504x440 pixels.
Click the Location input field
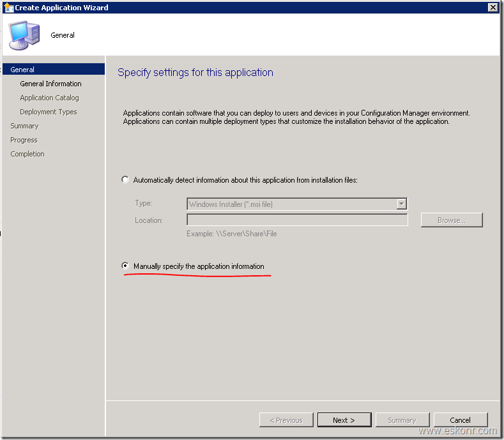tap(297, 220)
